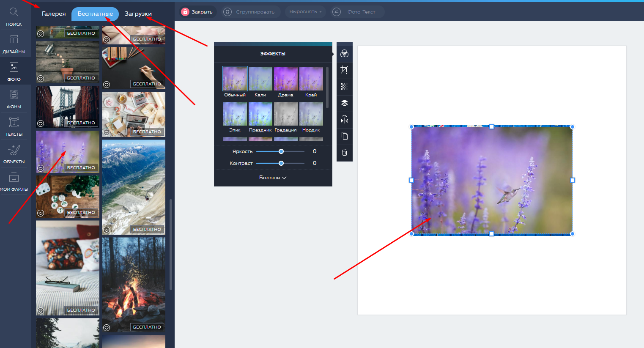Open the layers arrangement icon
The height and width of the screenshot is (348, 644).
(344, 103)
